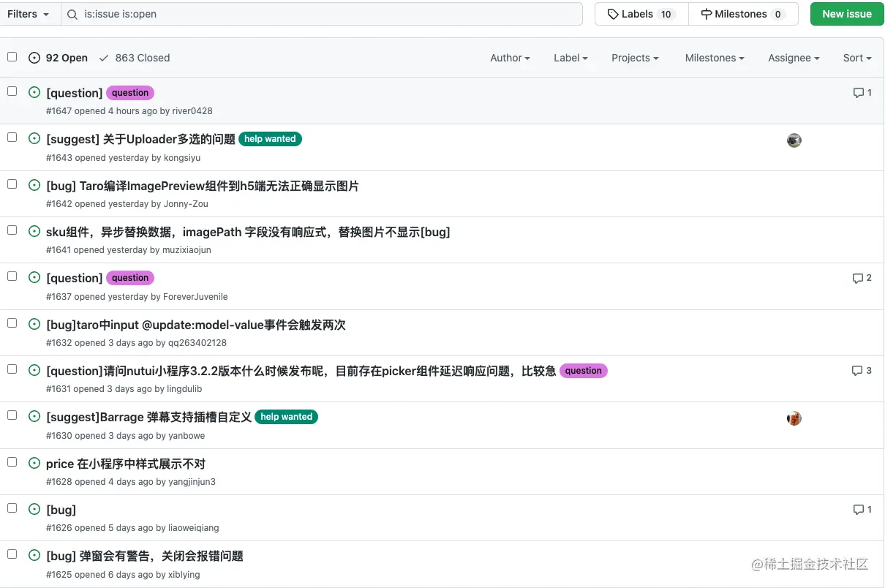Open the comment on issue #1626
The image size is (885, 588).
tap(862, 510)
